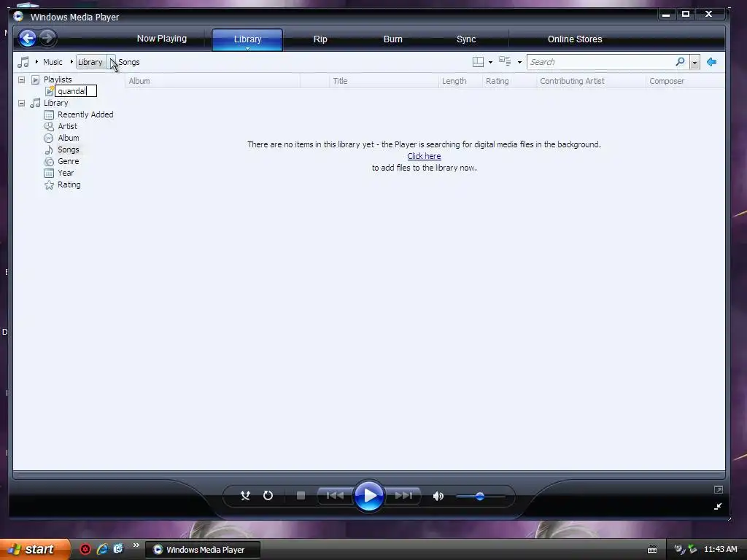747x560 pixels.
Task: Open the view options dropdown arrow
Action: (519, 63)
